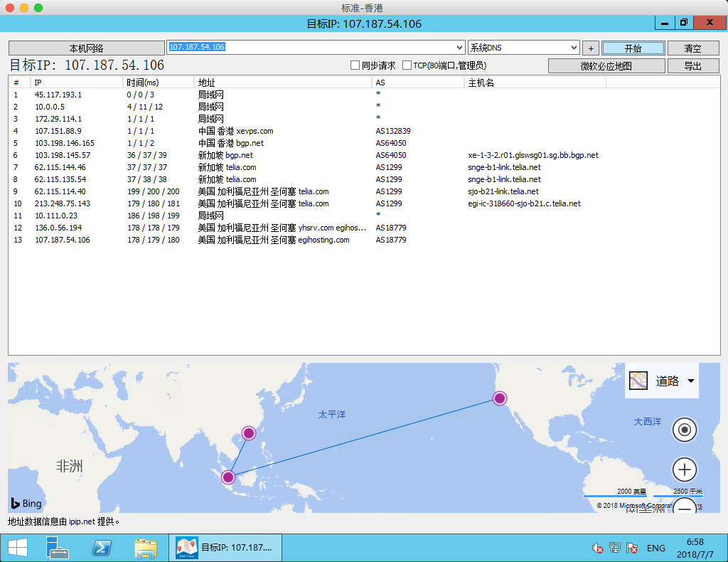Viewport: 728px width, 562px height.
Task: Open the 道路 map type dropdown
Action: coord(661,381)
